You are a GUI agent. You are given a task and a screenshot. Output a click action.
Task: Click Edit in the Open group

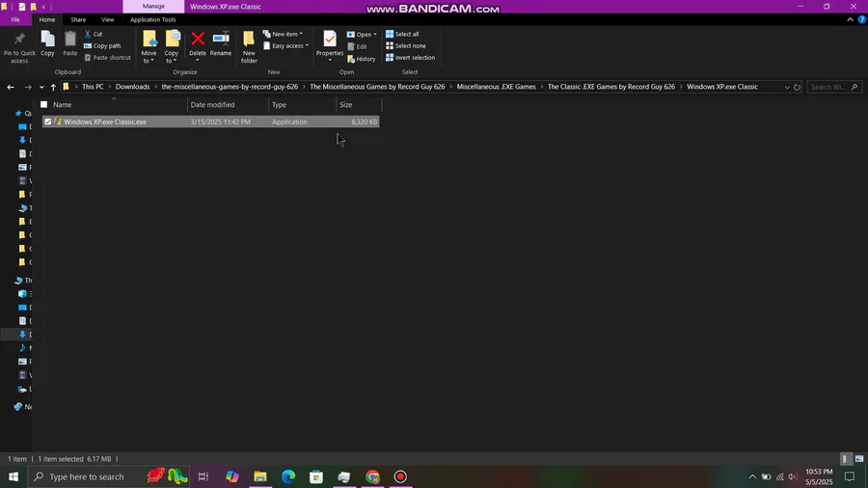click(x=357, y=46)
